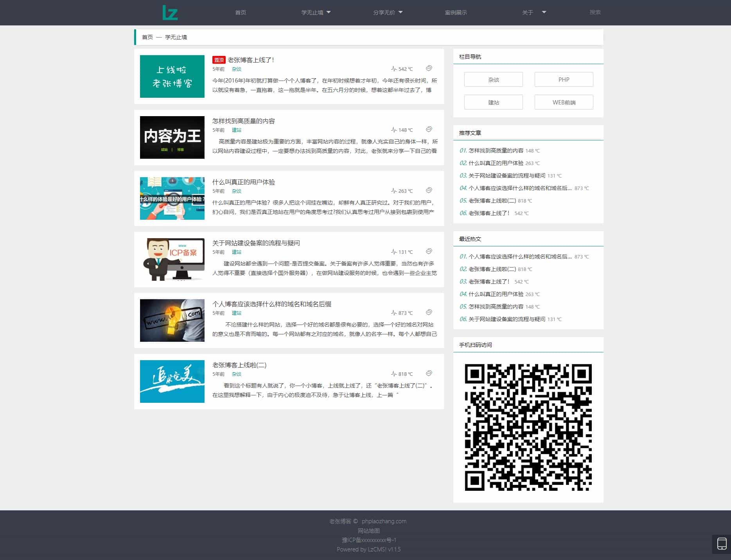The image size is (731, 560).
Task: Click the permalink icon on 个人博客应该选择什么样的域名
Action: pos(429,312)
